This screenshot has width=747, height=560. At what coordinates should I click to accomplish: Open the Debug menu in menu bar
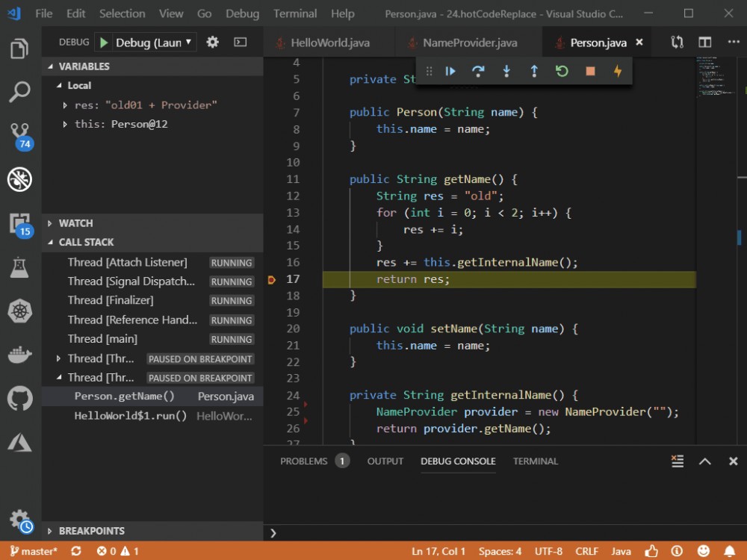coord(242,13)
